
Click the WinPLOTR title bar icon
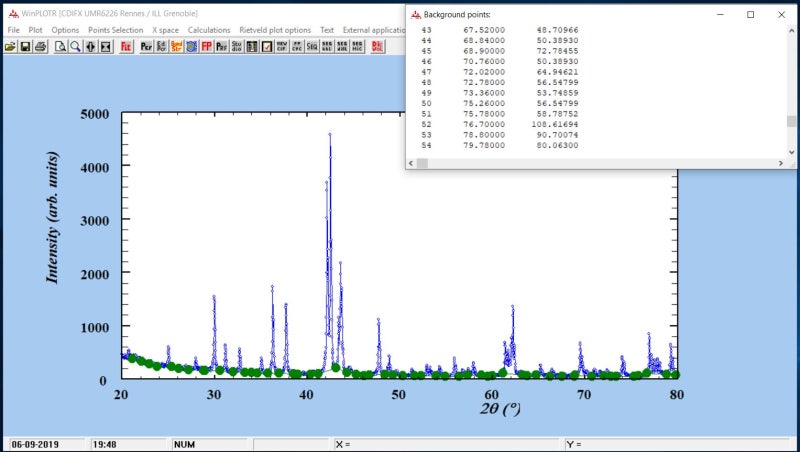coord(14,14)
